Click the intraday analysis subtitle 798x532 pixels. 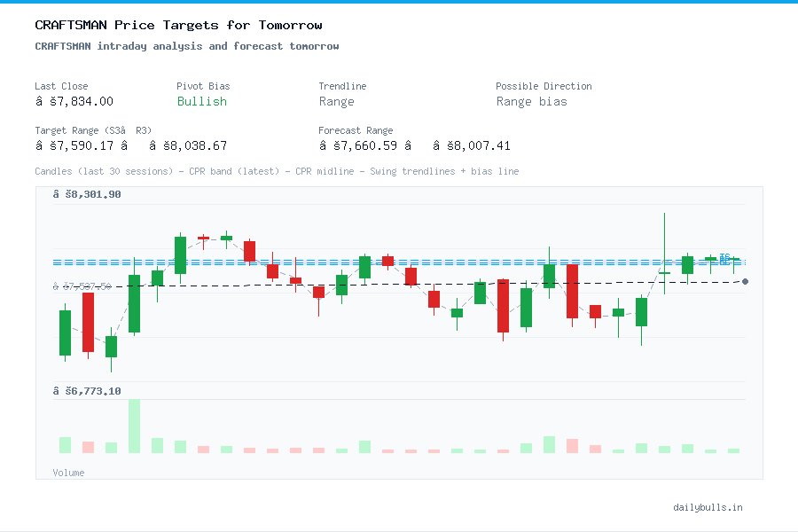point(186,46)
